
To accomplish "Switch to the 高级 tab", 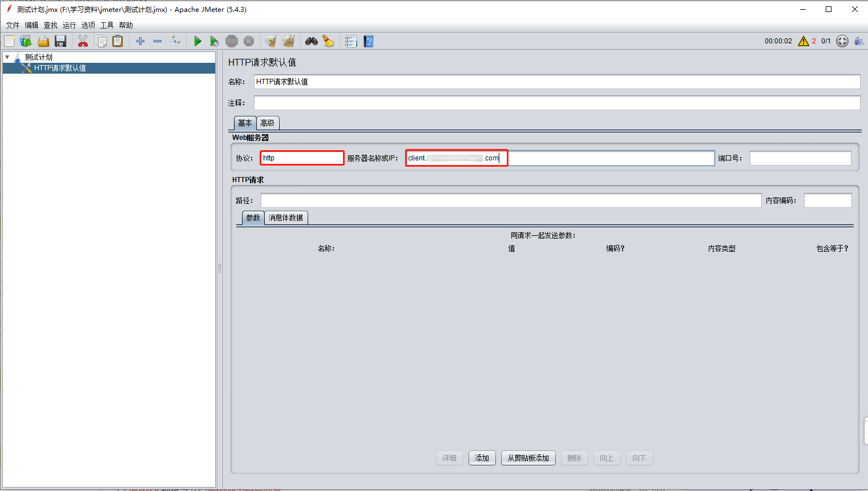I will pyautogui.click(x=267, y=123).
